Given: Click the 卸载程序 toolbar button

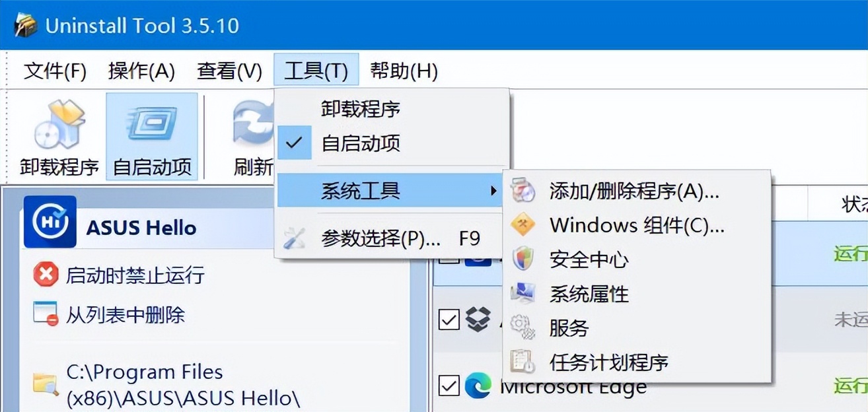Looking at the screenshot, I should 59,137.
